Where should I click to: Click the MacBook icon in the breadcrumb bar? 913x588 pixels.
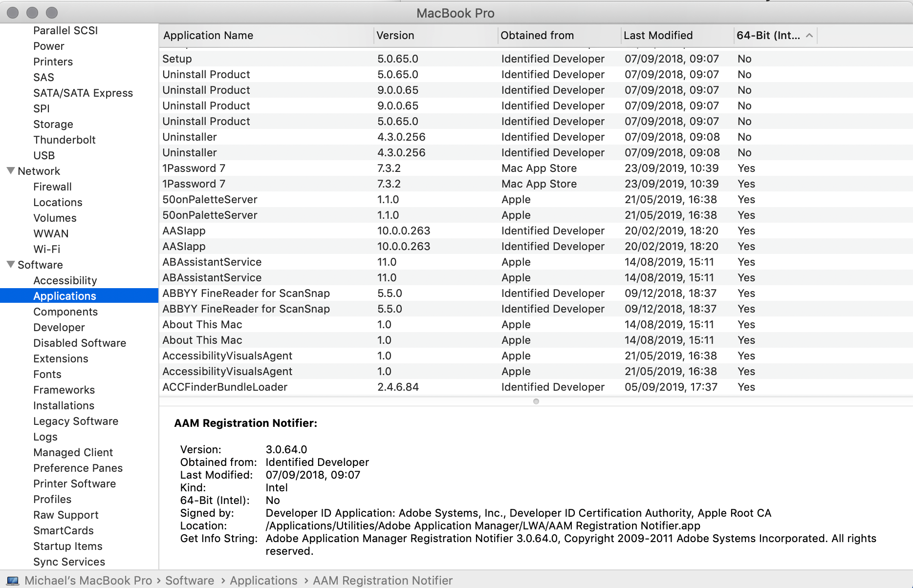12,581
